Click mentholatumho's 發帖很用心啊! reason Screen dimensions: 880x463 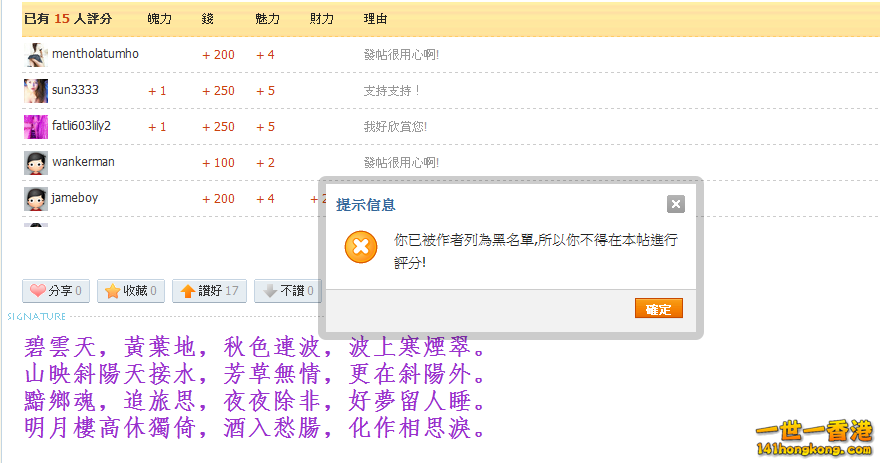(401, 54)
